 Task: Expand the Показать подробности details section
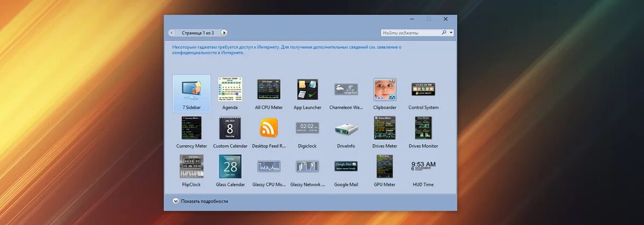(x=201, y=201)
